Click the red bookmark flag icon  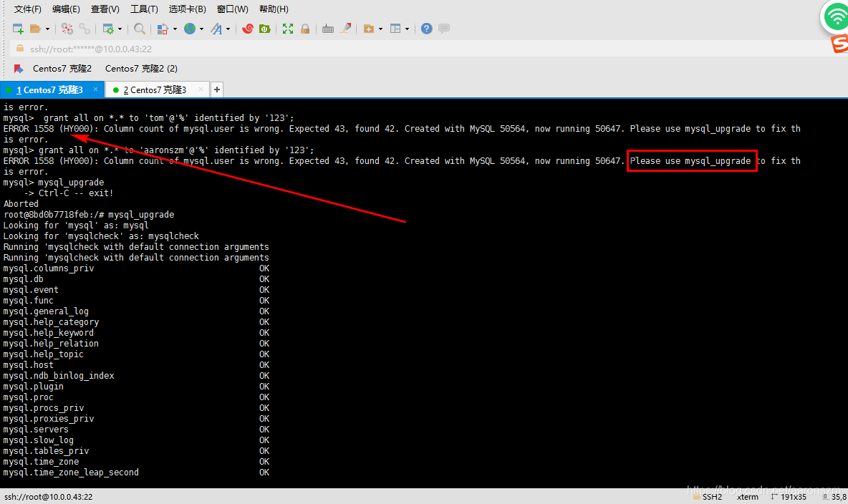click(19, 69)
